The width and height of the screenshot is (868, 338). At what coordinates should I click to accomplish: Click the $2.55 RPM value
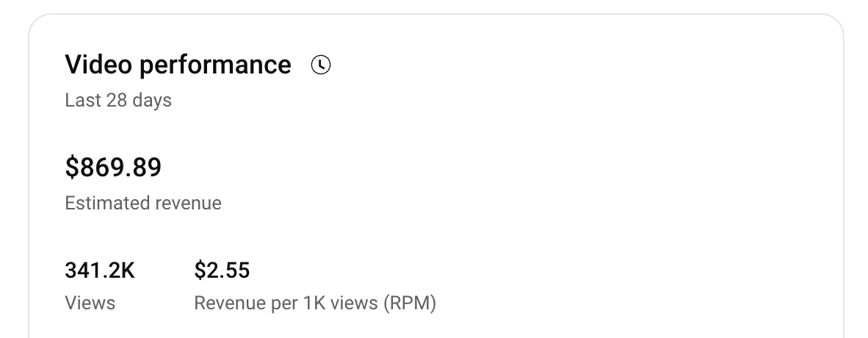(x=222, y=271)
